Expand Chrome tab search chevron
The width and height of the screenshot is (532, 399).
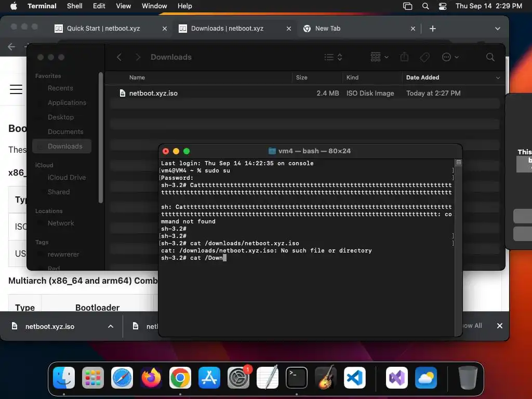(497, 29)
